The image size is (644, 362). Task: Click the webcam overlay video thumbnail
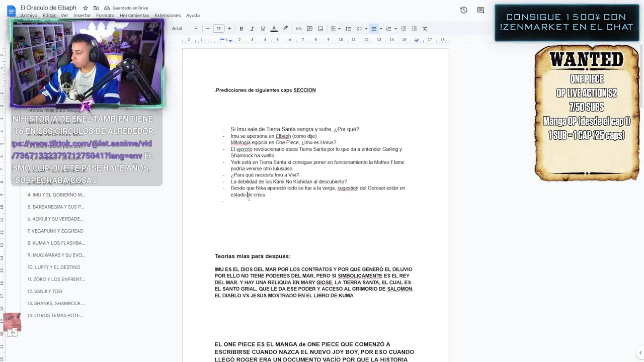pyautogui.click(x=88, y=63)
